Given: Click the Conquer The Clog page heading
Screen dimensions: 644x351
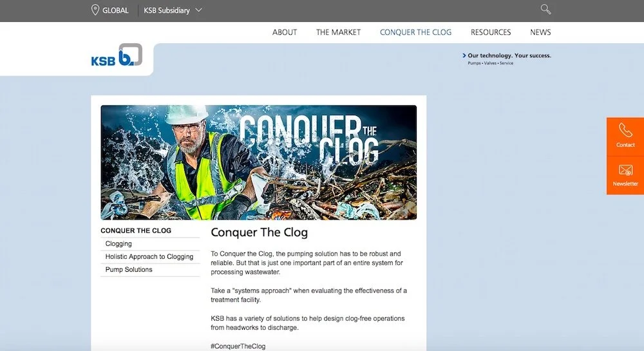Looking at the screenshot, I should [x=259, y=232].
